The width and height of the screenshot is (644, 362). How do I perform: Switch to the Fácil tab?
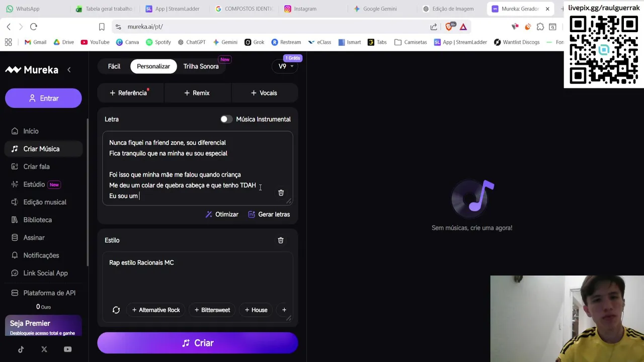114,66
